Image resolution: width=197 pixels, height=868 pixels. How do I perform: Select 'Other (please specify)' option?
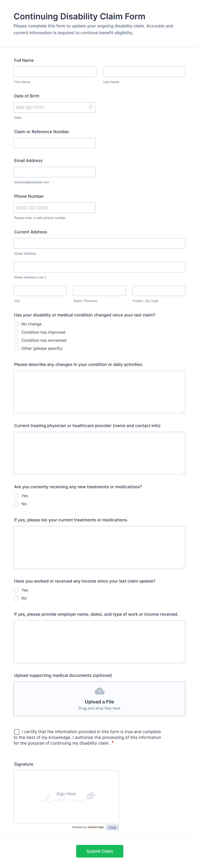pyautogui.click(x=16, y=349)
